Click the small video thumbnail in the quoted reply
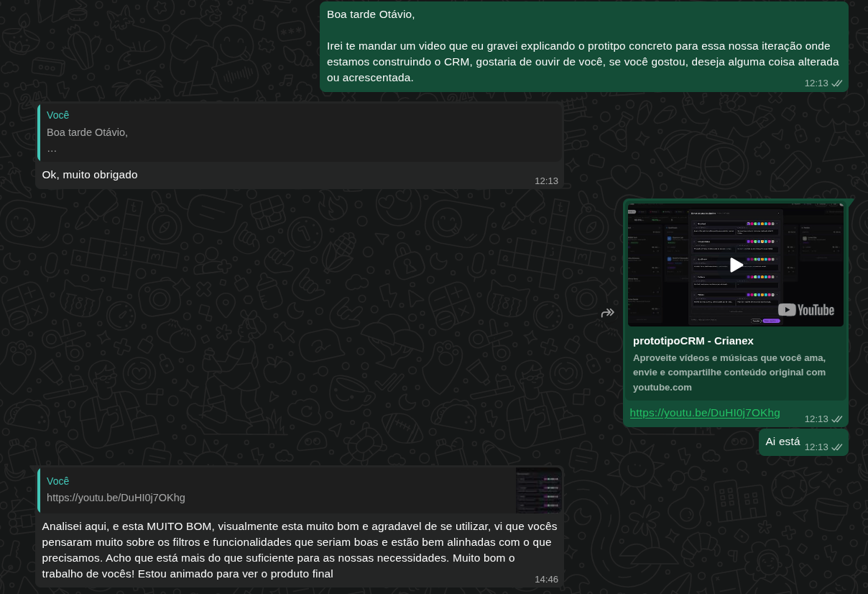Screen dimensions: 868x594 (x=538, y=490)
